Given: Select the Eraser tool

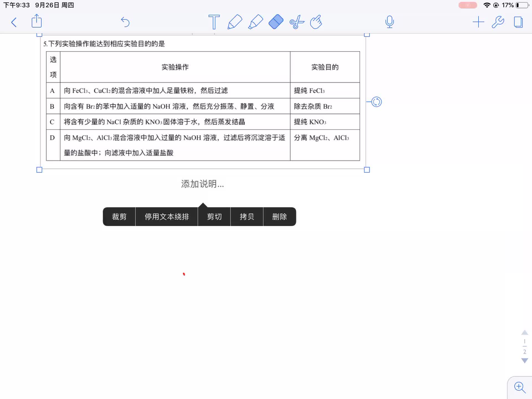Looking at the screenshot, I should point(276,22).
